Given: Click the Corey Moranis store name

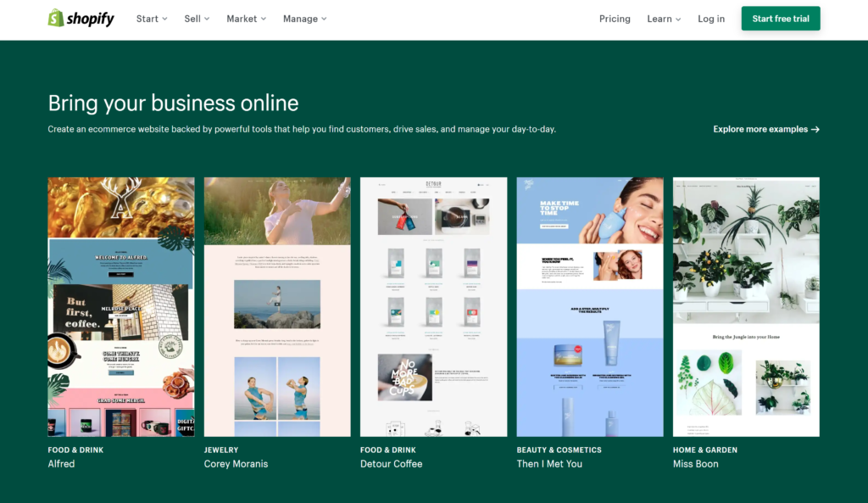Looking at the screenshot, I should [236, 464].
